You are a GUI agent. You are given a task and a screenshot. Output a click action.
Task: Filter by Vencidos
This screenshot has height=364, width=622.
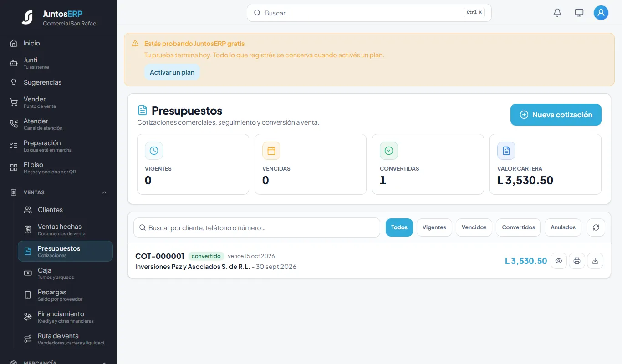click(474, 227)
